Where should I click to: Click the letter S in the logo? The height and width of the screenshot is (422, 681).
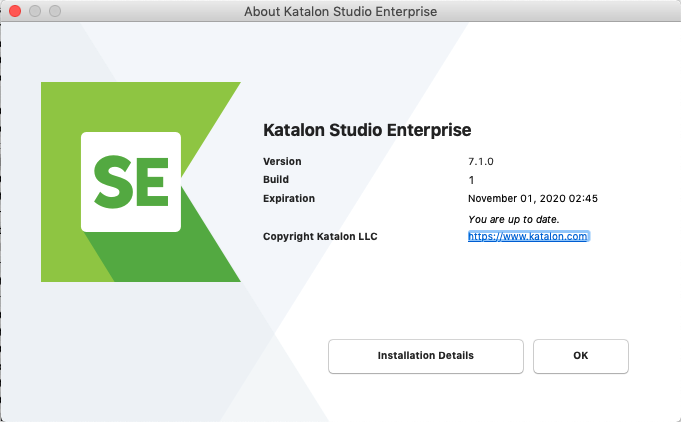tap(112, 181)
